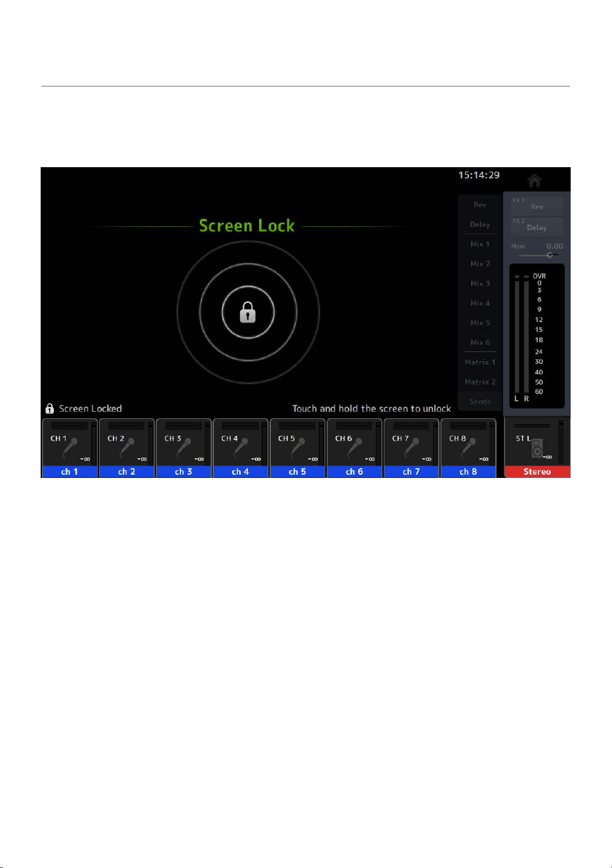Open the Home icon at top right
The width and height of the screenshot is (612, 868).
coord(535,180)
